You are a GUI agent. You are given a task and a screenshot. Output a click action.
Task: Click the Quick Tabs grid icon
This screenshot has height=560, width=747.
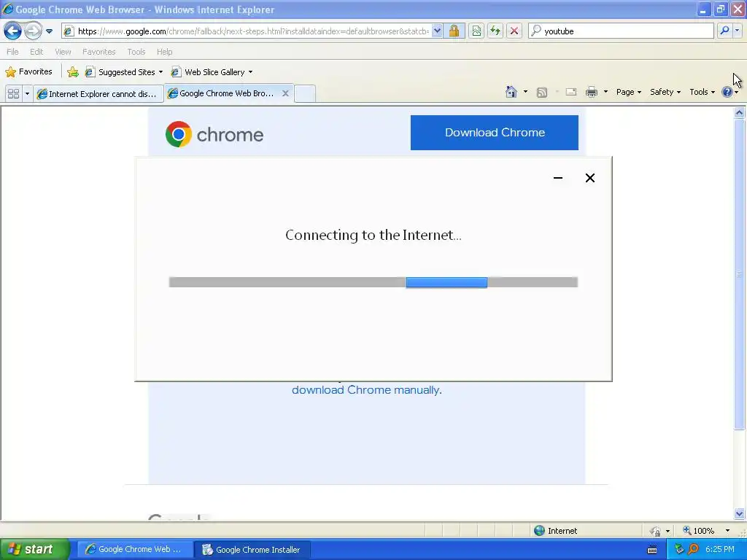coord(13,93)
